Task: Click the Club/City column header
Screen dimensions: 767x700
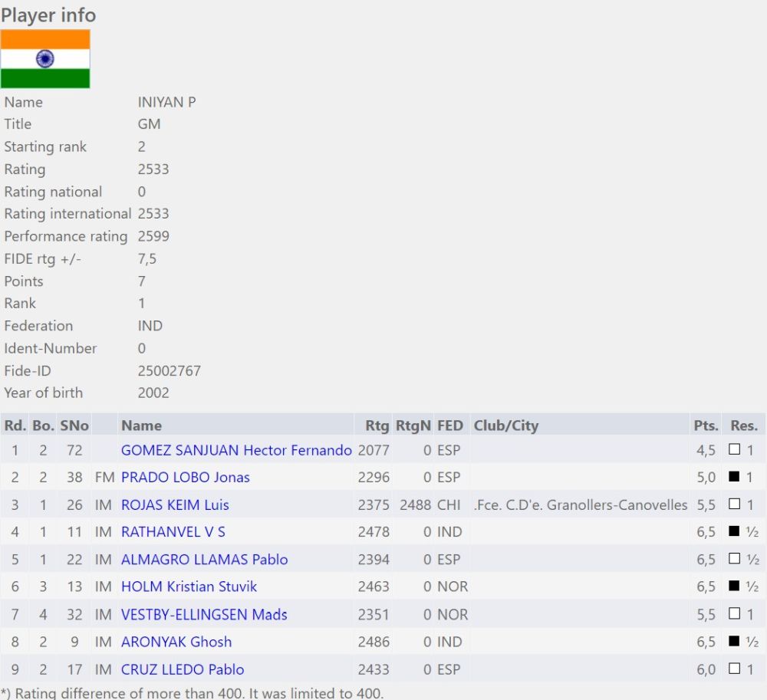Action: pyautogui.click(x=505, y=426)
